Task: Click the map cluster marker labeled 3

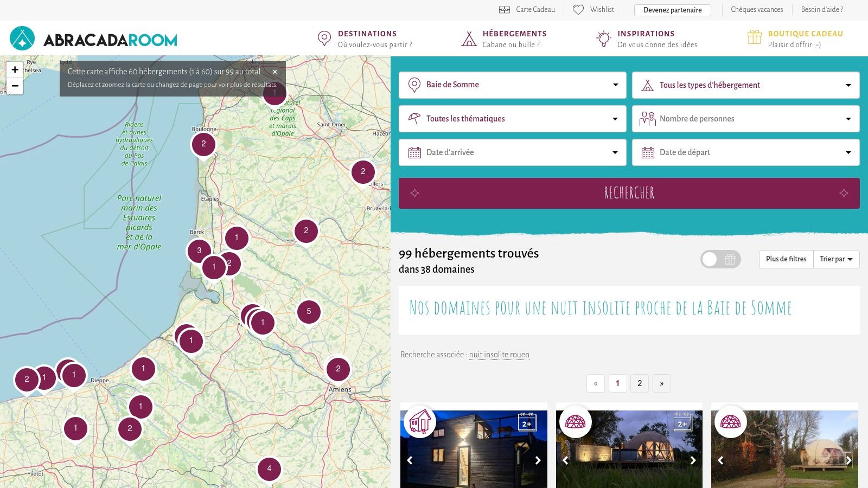Action: [x=199, y=251]
